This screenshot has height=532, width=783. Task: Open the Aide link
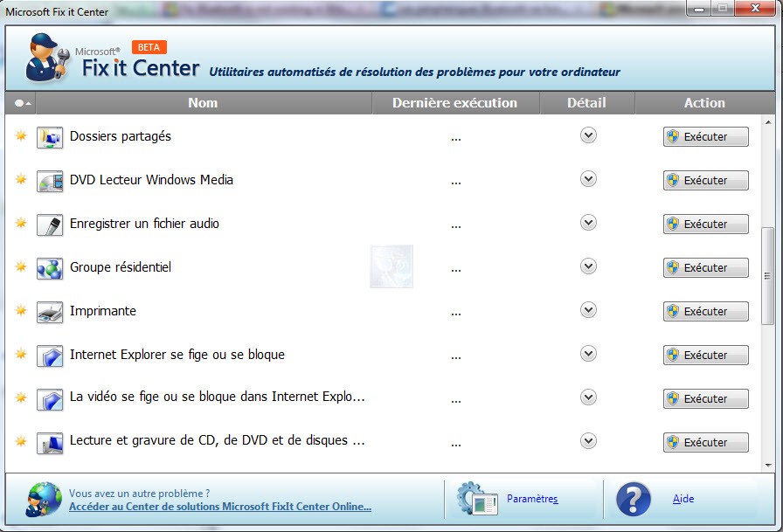coord(683,499)
